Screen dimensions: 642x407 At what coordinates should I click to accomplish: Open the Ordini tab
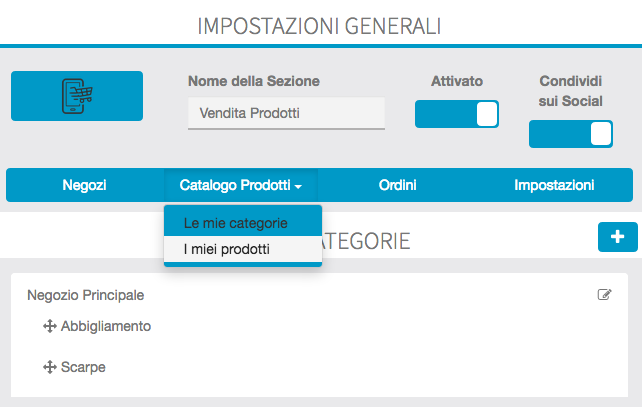point(398,185)
